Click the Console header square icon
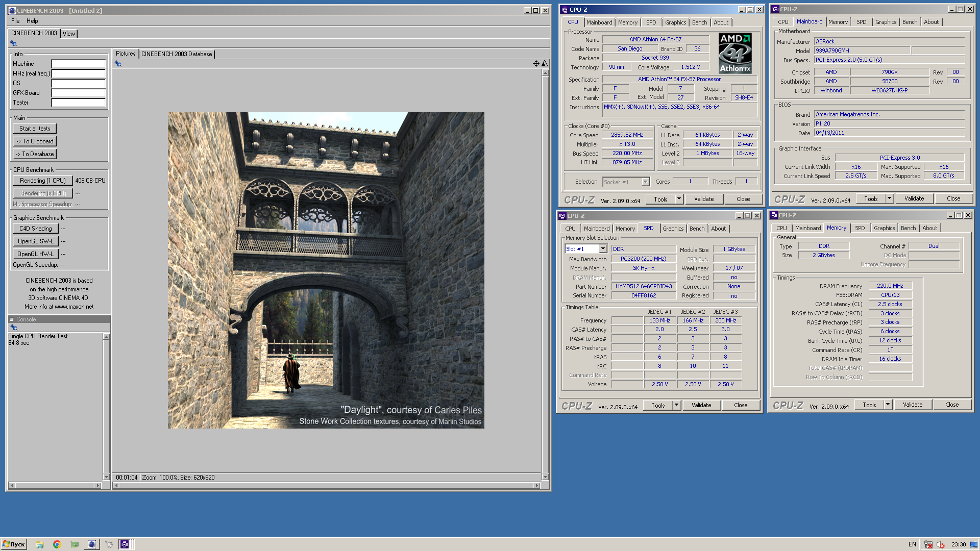Screen dimensions: 980x551 tap(12, 319)
